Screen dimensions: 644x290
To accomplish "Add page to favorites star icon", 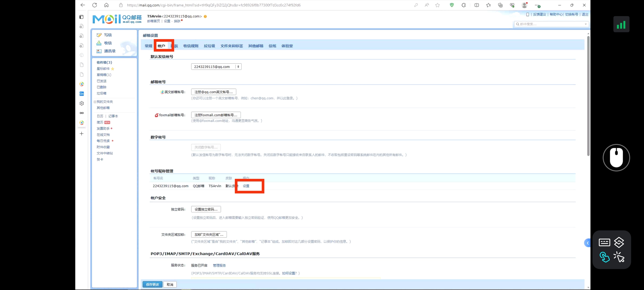I will (438, 5).
